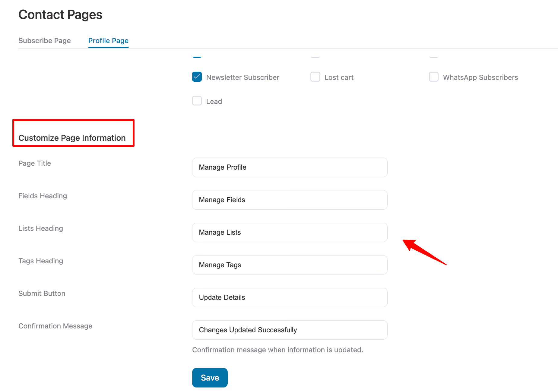Enable the WhatsApp Subscribers checkbox
This screenshot has width=558, height=392.
pyautogui.click(x=434, y=77)
